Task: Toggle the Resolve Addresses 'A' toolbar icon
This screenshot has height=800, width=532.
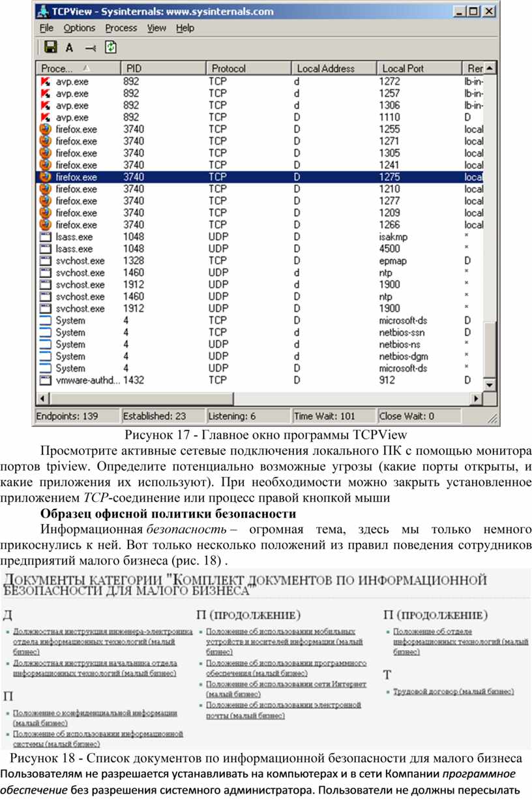Action: point(69,47)
